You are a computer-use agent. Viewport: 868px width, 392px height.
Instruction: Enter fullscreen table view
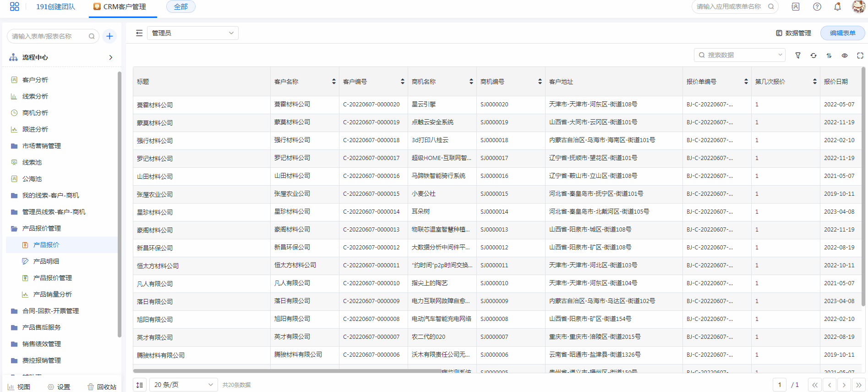click(x=860, y=55)
